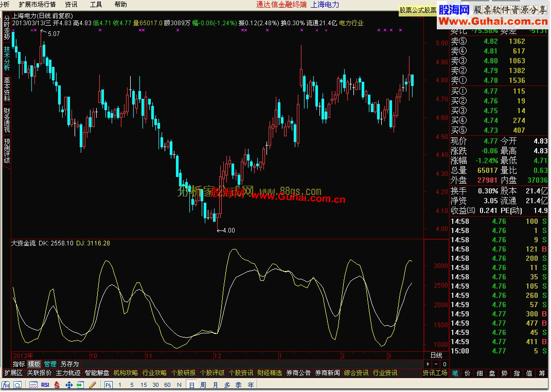Switch to 1-minute period
The width and height of the screenshot is (551, 392).
click(x=120, y=385)
